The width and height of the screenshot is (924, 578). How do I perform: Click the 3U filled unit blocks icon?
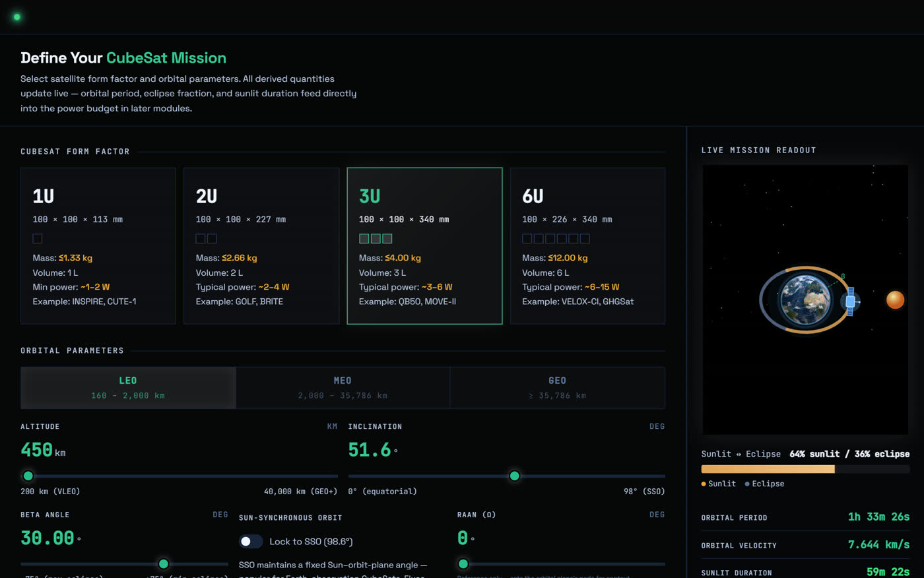point(376,238)
